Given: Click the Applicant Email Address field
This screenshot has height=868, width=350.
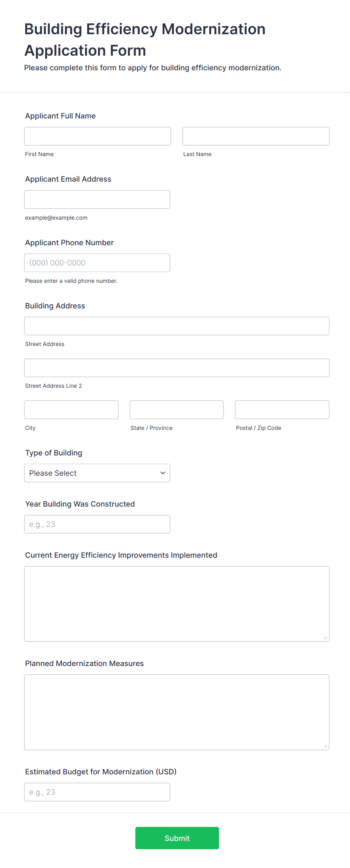Looking at the screenshot, I should pos(97,199).
